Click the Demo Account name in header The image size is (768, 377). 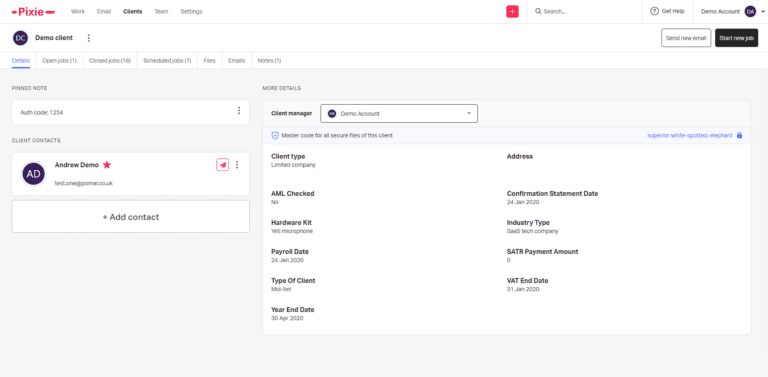point(720,11)
